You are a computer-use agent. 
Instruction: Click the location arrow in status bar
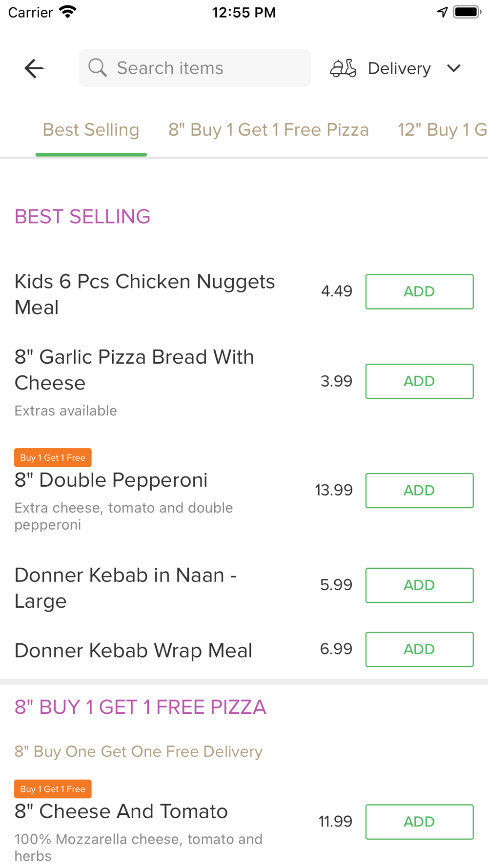[442, 12]
